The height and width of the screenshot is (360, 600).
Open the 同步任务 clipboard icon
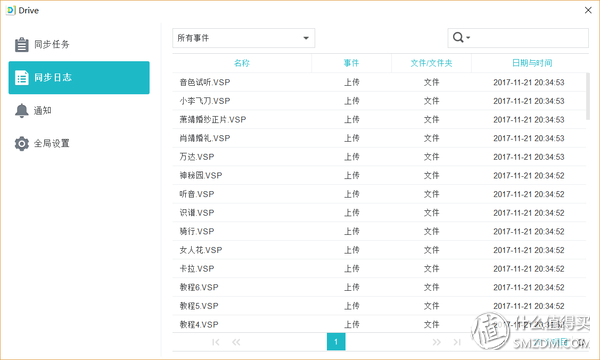21,45
